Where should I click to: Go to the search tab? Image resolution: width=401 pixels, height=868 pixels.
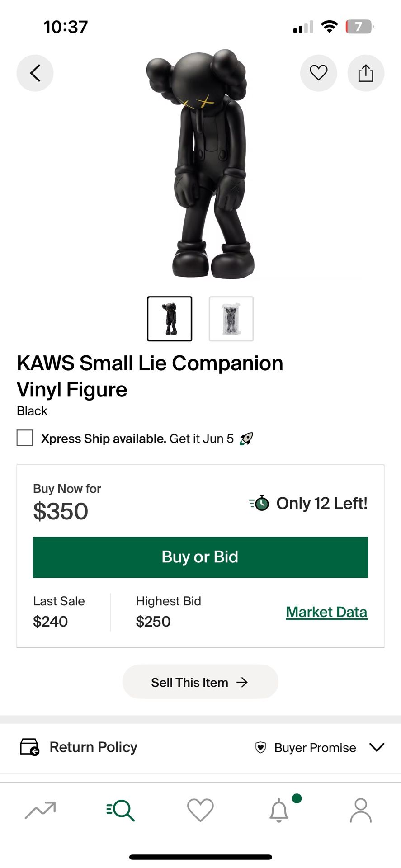coord(121,810)
